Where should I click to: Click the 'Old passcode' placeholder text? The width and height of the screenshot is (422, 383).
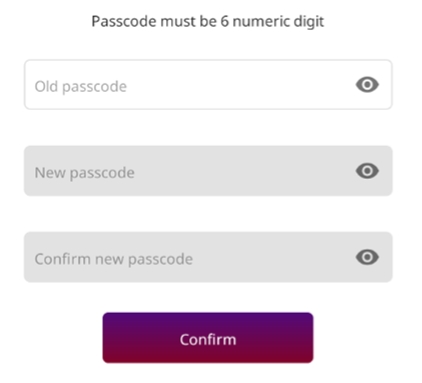(81, 87)
